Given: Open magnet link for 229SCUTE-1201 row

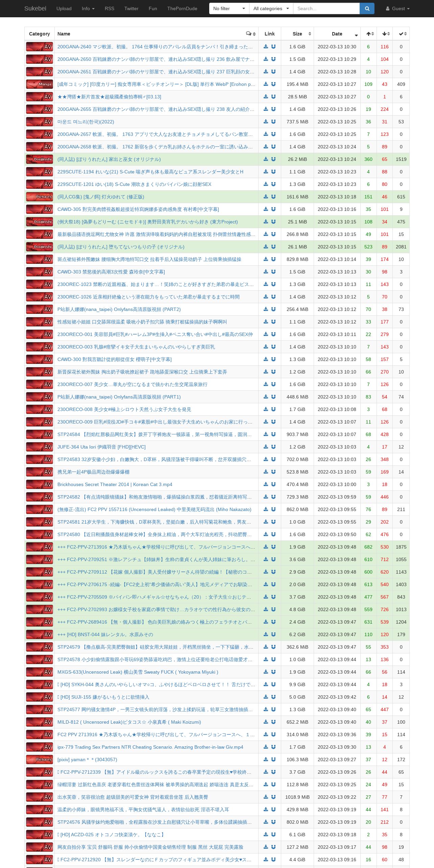Looking at the screenshot, I should pos(273,184).
